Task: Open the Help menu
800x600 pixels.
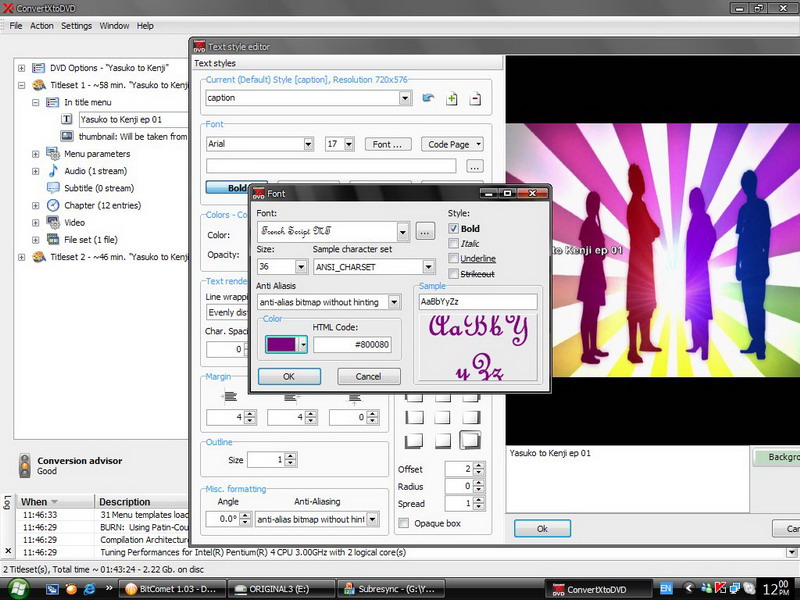Action: point(145,26)
